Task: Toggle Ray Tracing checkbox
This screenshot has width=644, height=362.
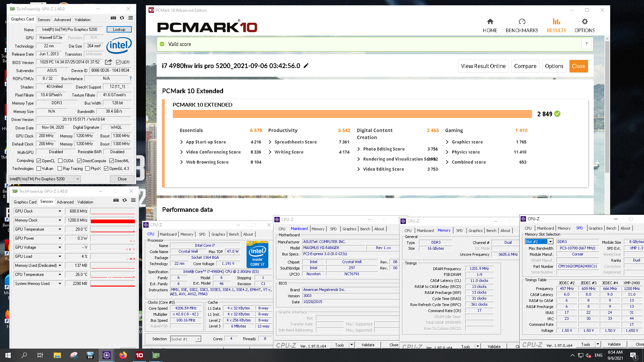Action: pyautogui.click(x=60, y=169)
